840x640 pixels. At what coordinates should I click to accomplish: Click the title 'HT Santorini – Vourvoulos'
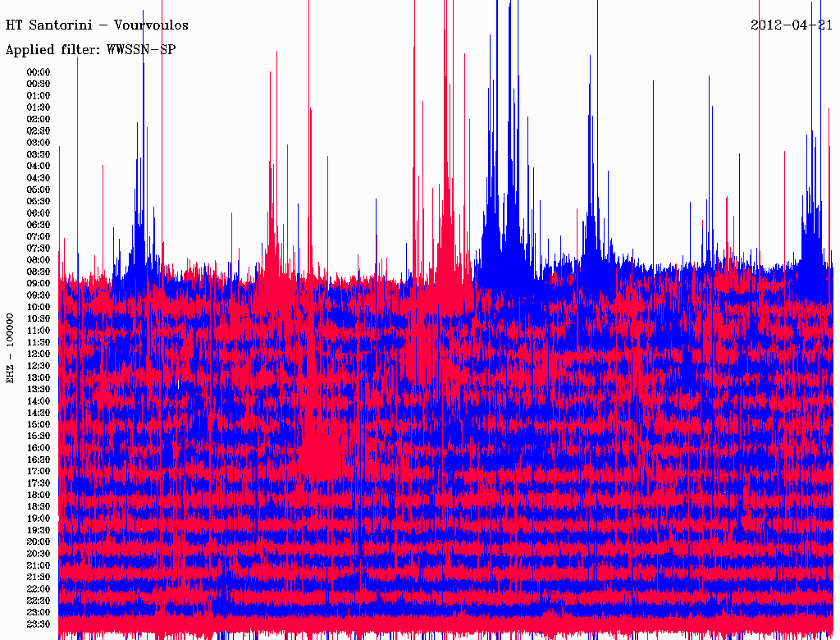pos(97,25)
